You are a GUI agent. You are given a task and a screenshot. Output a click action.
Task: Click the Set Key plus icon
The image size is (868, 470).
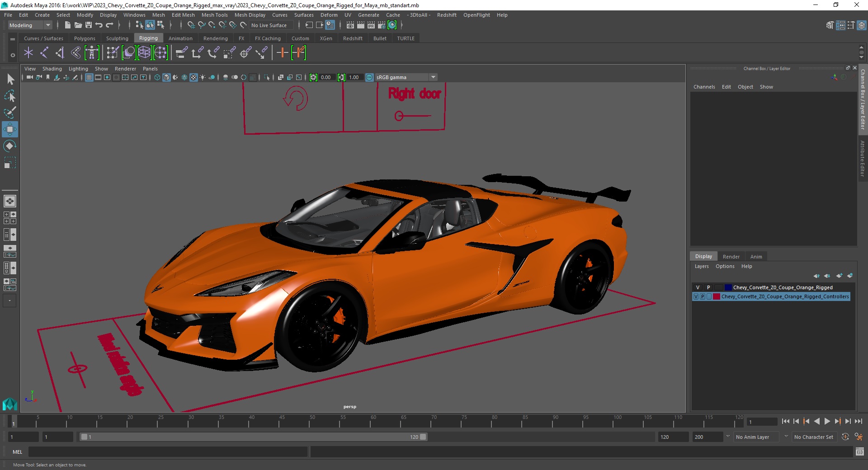coord(282,53)
